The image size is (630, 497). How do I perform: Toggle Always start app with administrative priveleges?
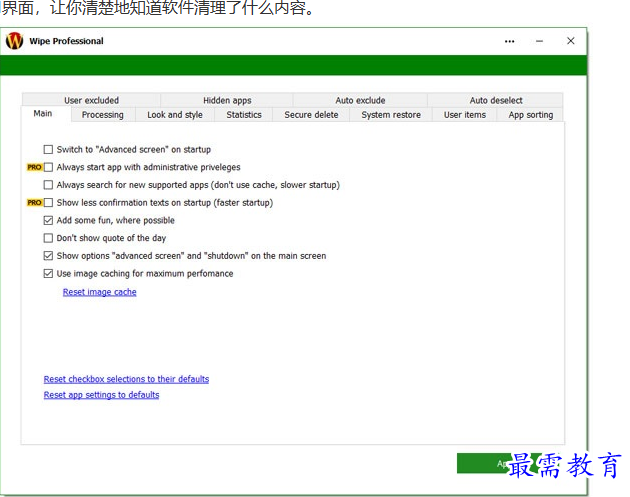point(48,167)
